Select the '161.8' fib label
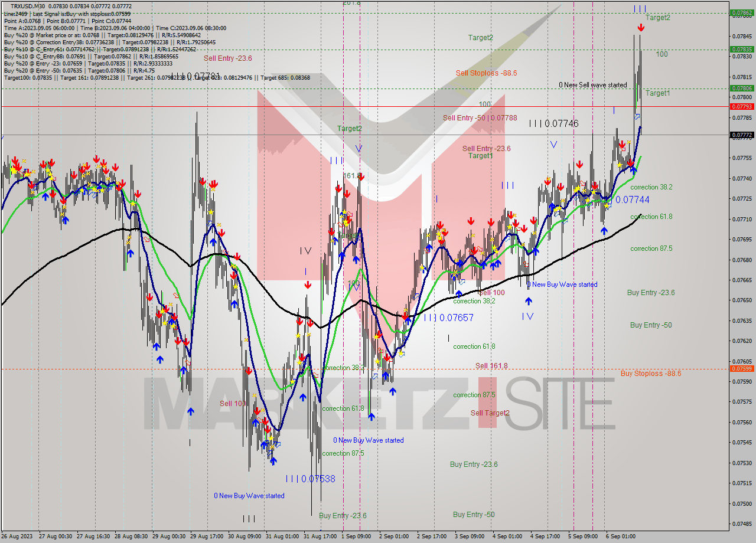Screen dimensions: 756x543 (352, 176)
